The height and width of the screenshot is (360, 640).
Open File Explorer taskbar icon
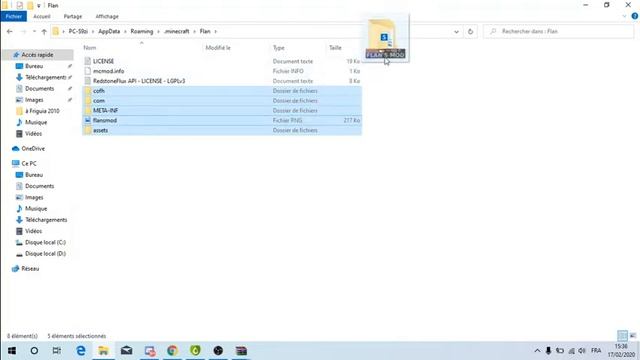tap(103, 351)
